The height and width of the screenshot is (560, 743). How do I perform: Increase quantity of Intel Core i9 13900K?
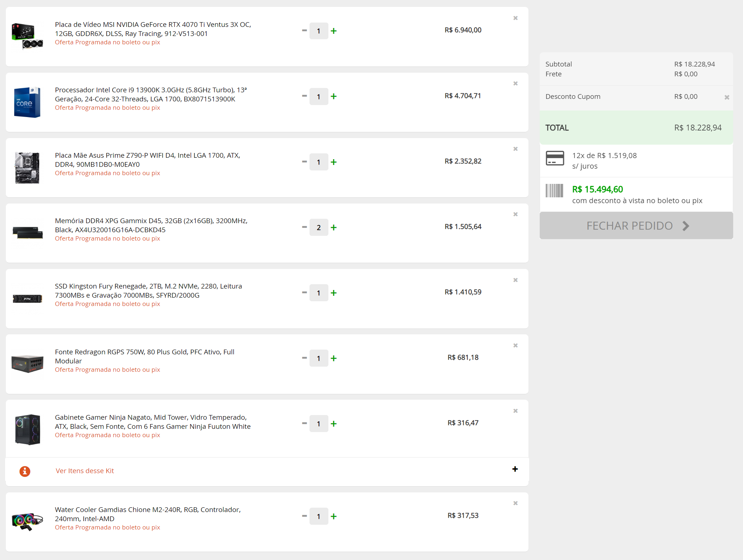(333, 96)
